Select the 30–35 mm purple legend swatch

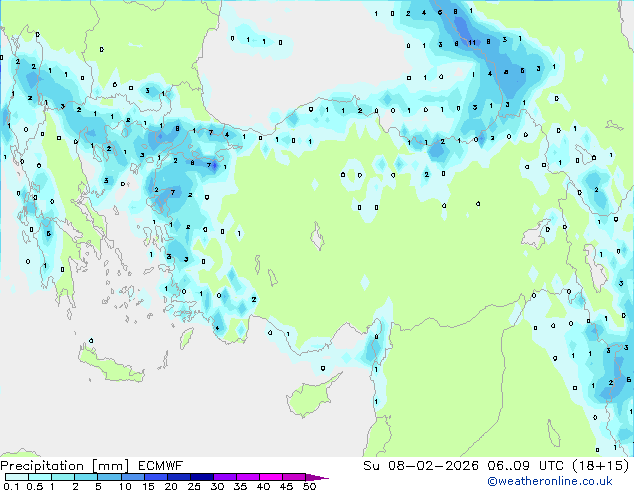[x=224, y=477]
